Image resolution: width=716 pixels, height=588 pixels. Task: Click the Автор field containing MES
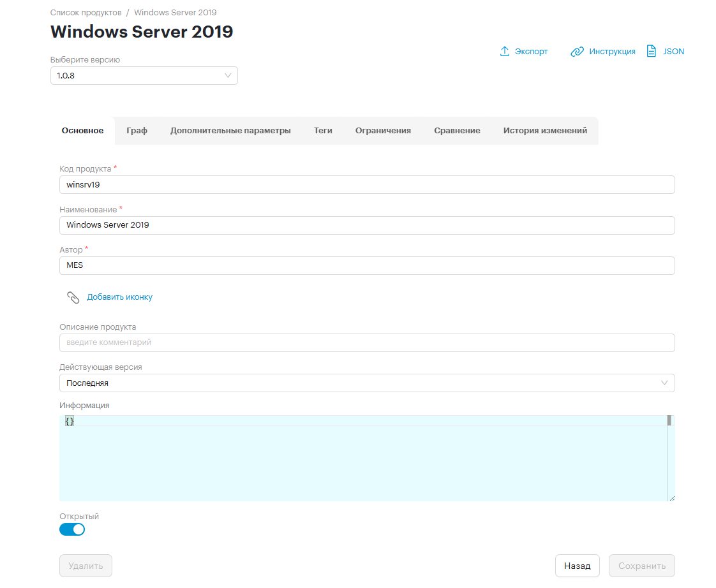tap(367, 265)
